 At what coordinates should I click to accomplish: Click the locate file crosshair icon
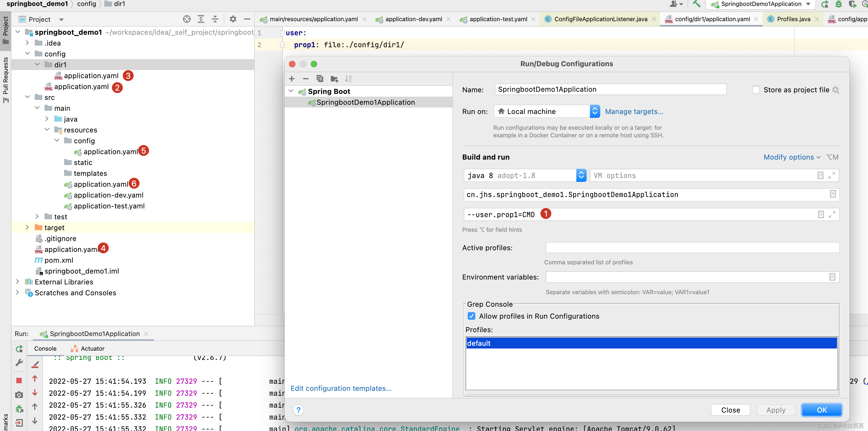(187, 19)
